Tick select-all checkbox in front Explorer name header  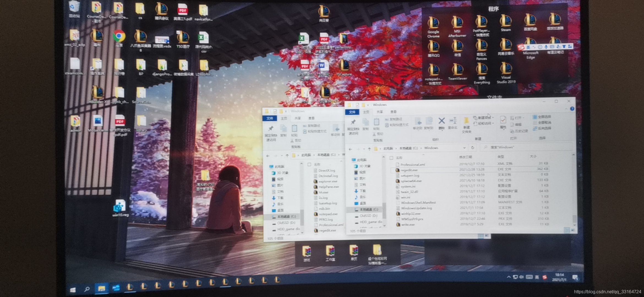(391, 158)
